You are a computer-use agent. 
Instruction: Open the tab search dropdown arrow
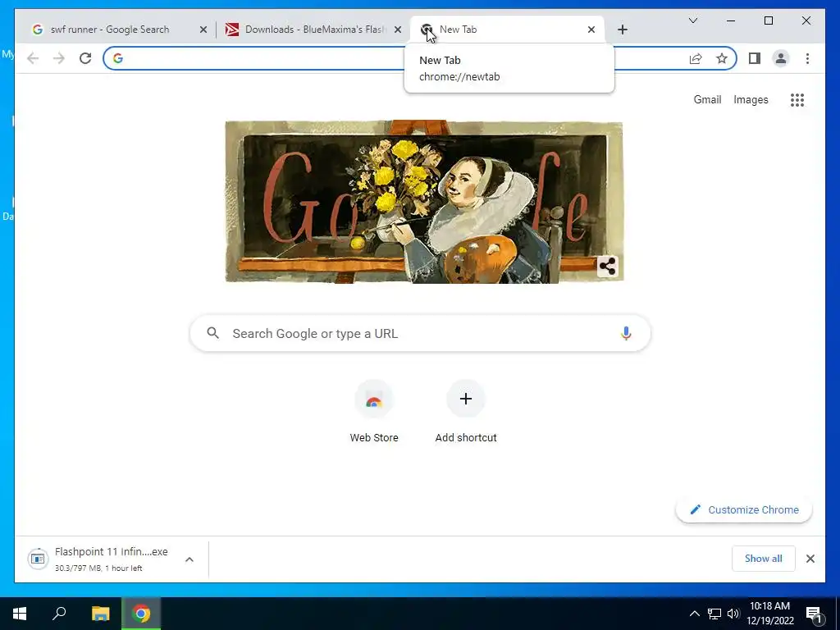[x=692, y=21]
